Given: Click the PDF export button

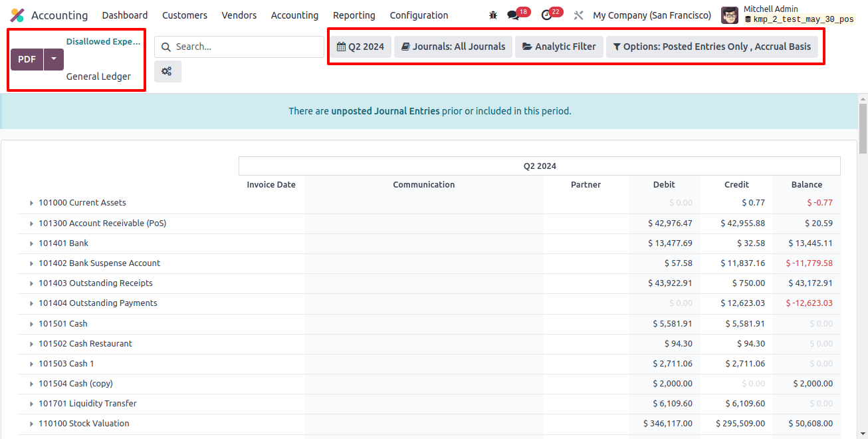Looking at the screenshot, I should point(27,59).
